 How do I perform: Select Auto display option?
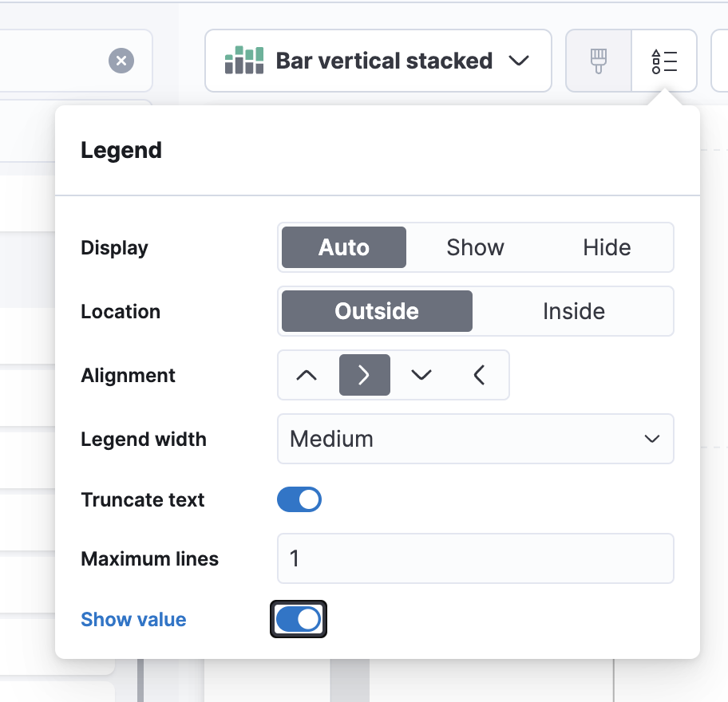[x=343, y=247]
